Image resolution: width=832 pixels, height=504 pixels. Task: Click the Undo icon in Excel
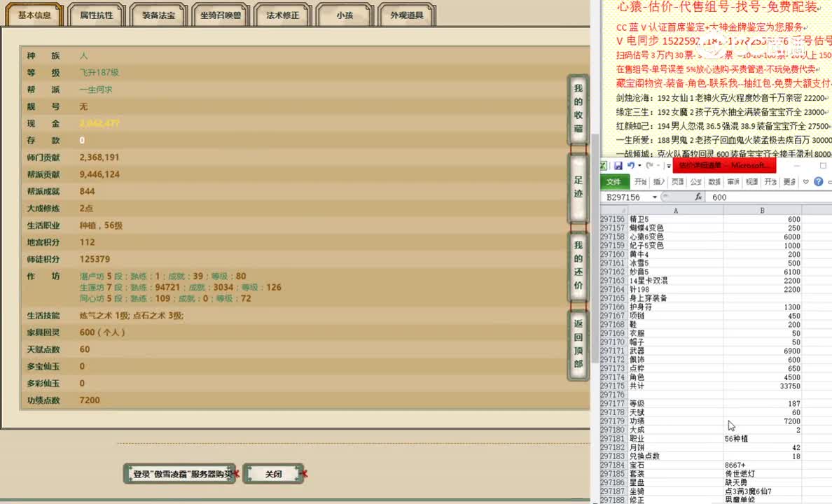pos(631,165)
